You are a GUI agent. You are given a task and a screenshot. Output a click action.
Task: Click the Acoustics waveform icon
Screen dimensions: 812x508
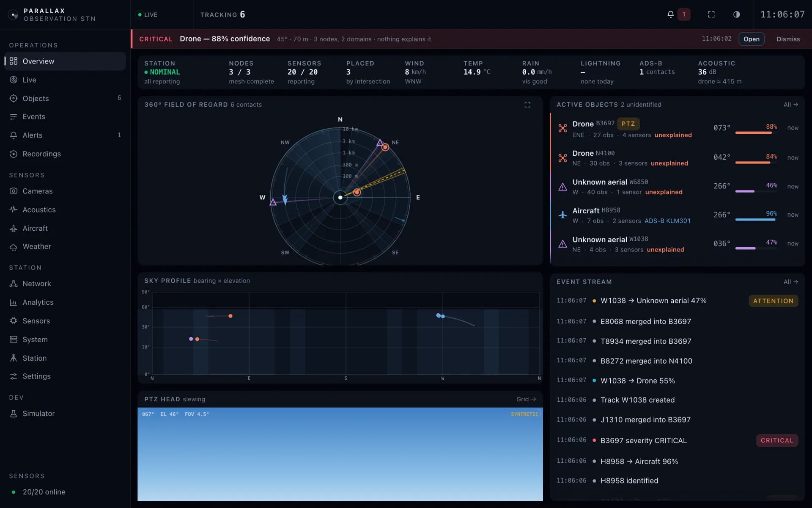(14, 210)
